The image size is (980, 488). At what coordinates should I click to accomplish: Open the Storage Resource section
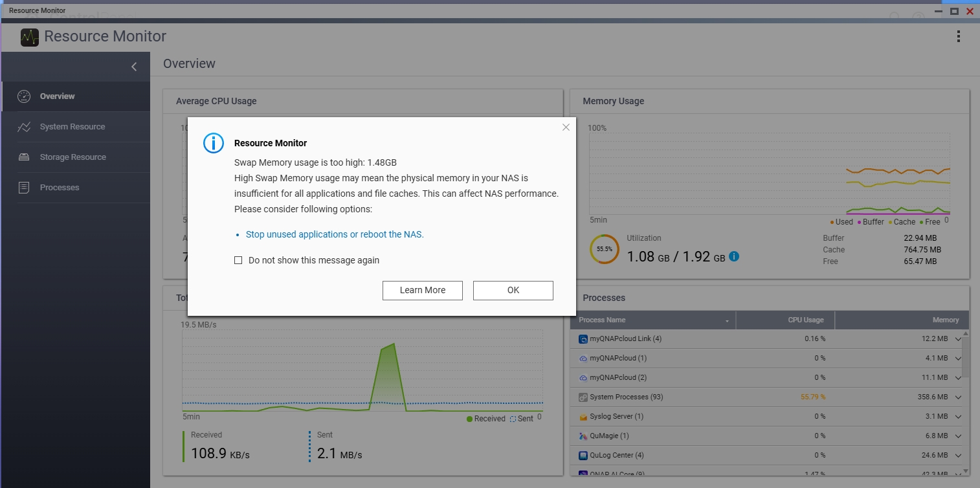coord(72,157)
